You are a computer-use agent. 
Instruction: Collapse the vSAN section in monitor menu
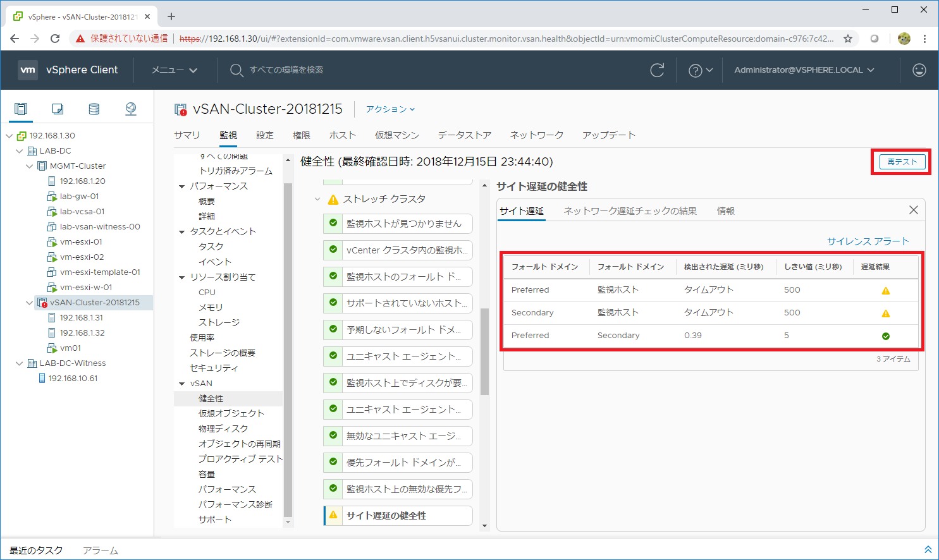click(181, 384)
